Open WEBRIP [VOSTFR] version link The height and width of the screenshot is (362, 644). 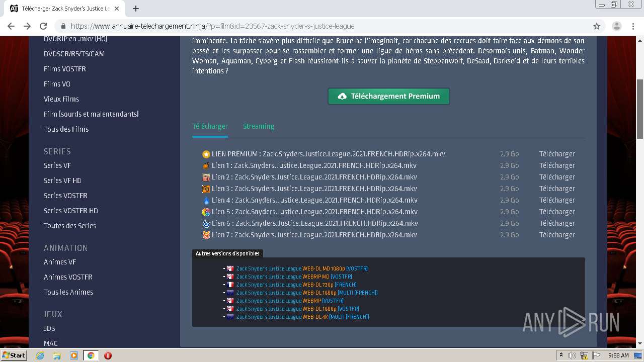click(x=290, y=301)
